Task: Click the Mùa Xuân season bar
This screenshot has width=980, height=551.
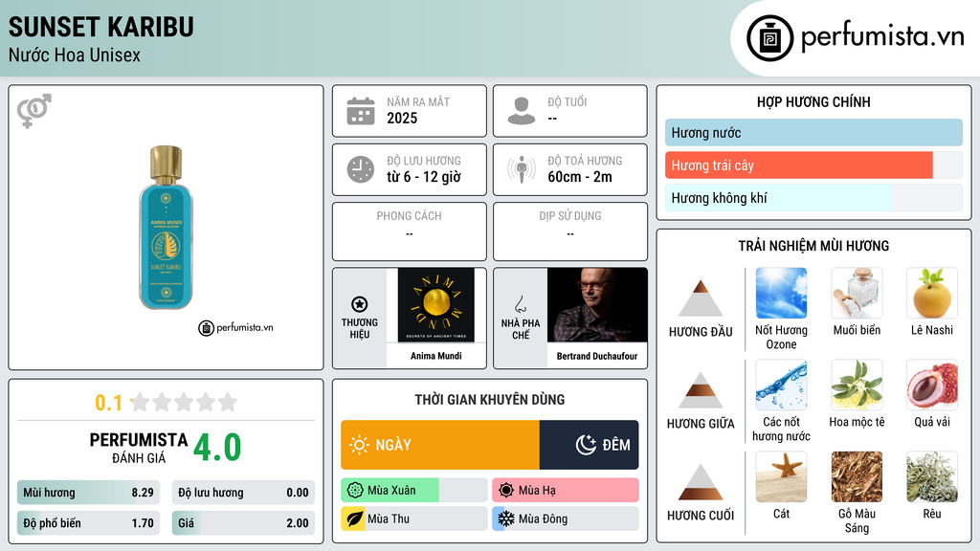Action: pyautogui.click(x=413, y=491)
